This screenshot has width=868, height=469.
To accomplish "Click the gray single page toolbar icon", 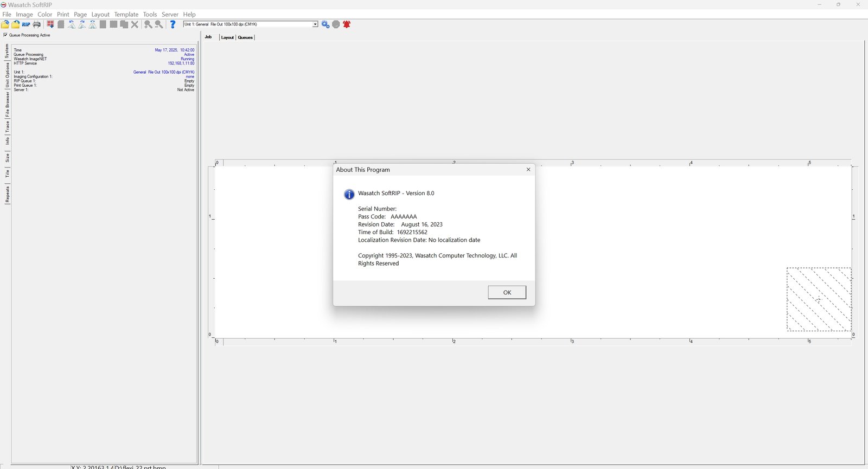I will [x=61, y=24].
